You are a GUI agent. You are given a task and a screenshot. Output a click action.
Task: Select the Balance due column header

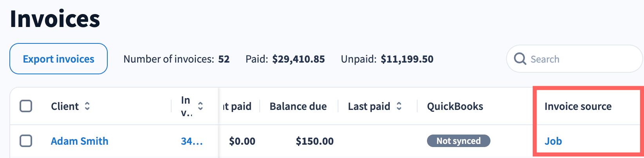[x=298, y=106]
